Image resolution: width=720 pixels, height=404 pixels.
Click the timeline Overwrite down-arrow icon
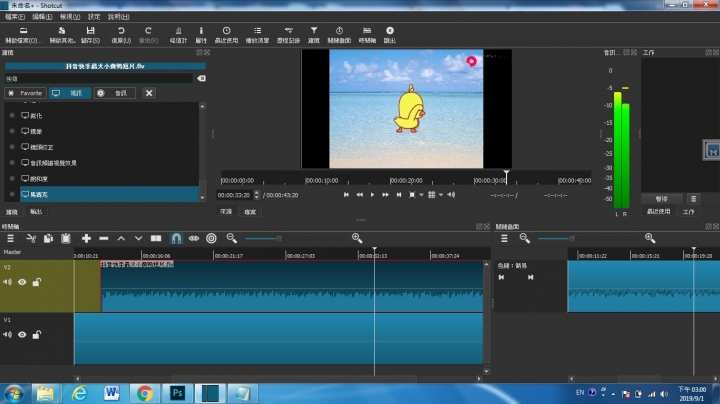(x=138, y=238)
